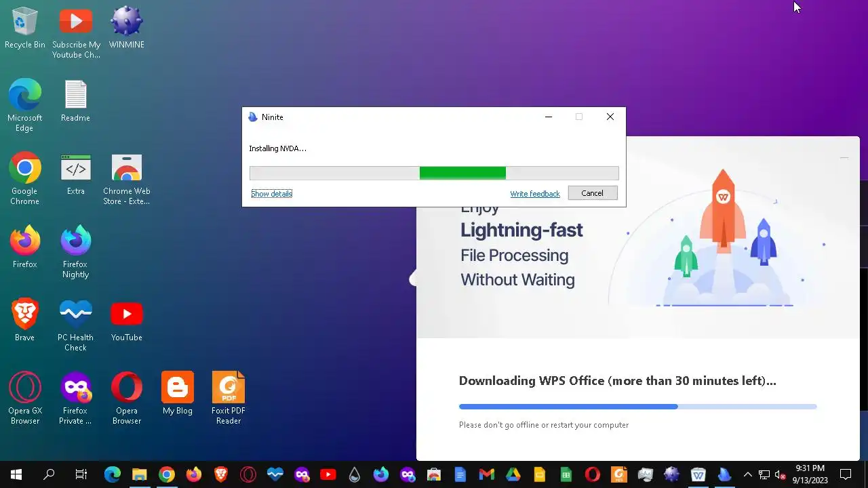This screenshot has height=488, width=868.
Task: Open the My Blog desktop shortcut
Action: pos(178,393)
